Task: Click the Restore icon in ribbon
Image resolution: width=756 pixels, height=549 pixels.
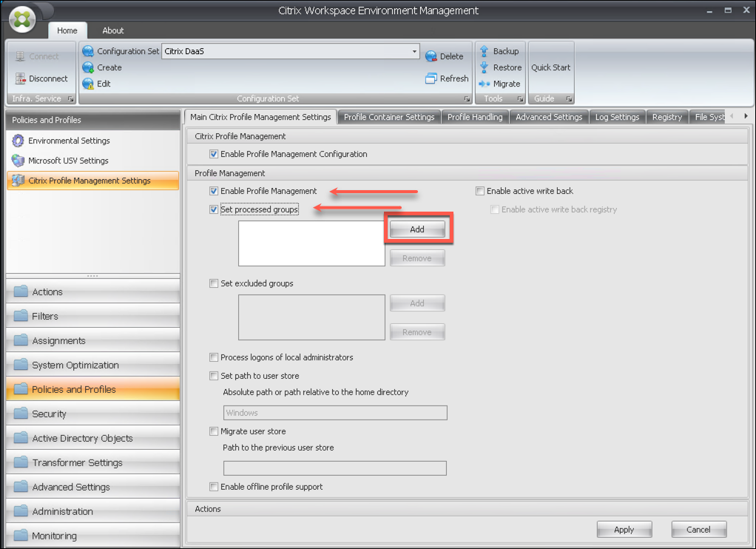Action: tap(485, 67)
